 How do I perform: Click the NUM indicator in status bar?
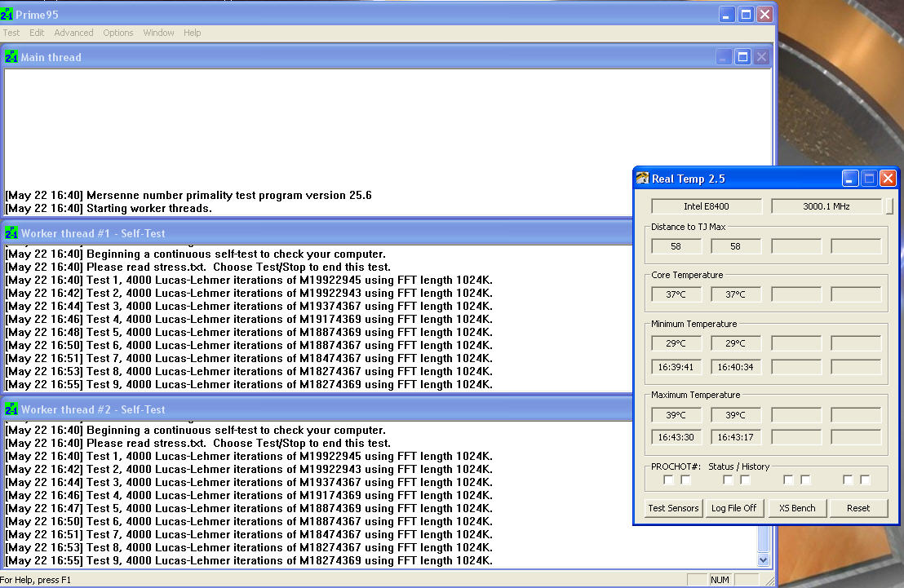click(720, 580)
